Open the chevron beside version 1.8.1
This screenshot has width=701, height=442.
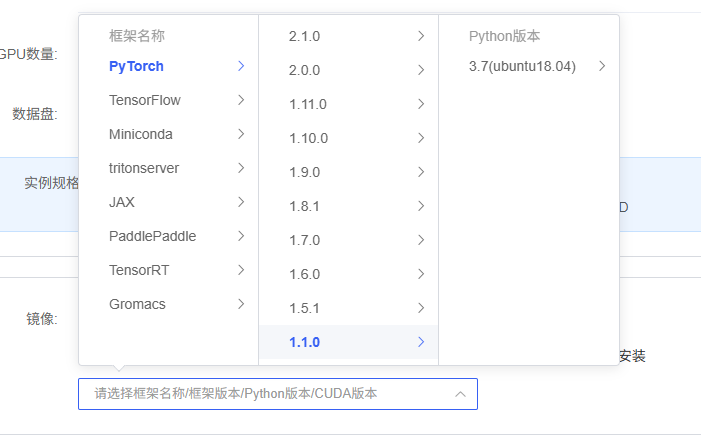(x=421, y=206)
